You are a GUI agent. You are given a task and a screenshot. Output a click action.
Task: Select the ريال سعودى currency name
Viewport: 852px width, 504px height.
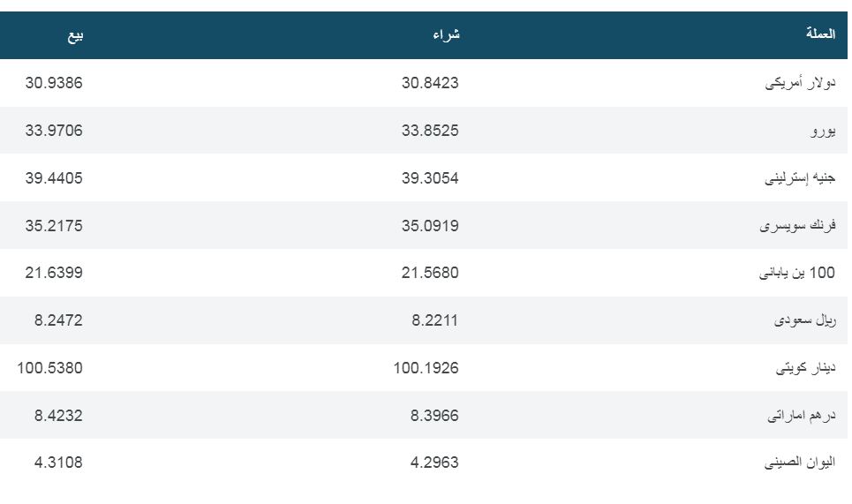(804, 321)
